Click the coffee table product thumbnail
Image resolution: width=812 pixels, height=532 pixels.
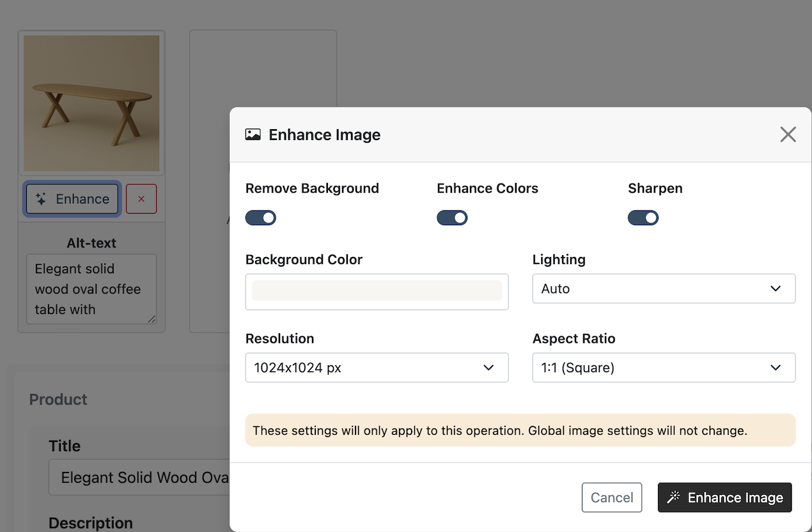[x=91, y=102]
